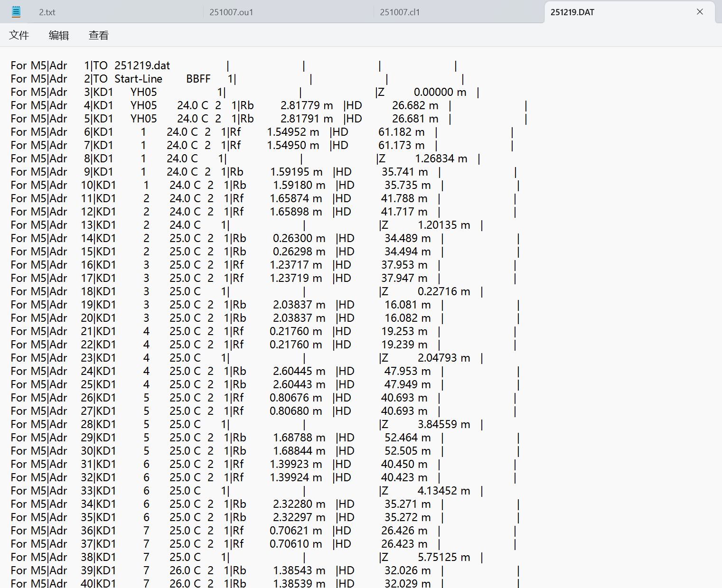Viewport: 722px width, 588px height.
Task: Click the distance 61.173 m
Action: point(402,145)
